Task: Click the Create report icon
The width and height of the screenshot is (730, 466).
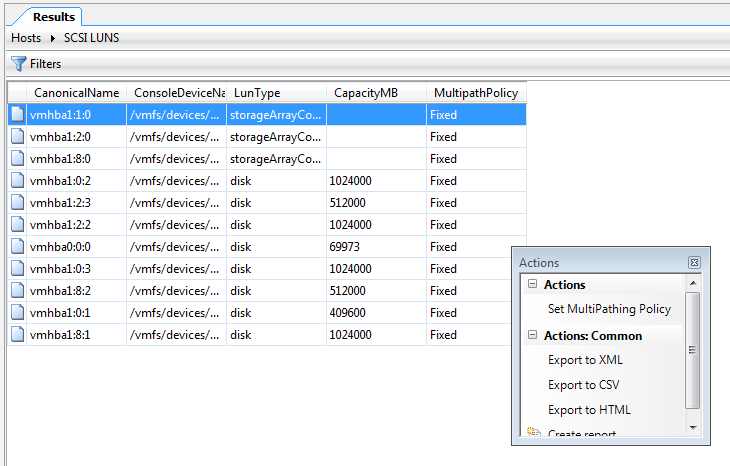Action: click(534, 432)
